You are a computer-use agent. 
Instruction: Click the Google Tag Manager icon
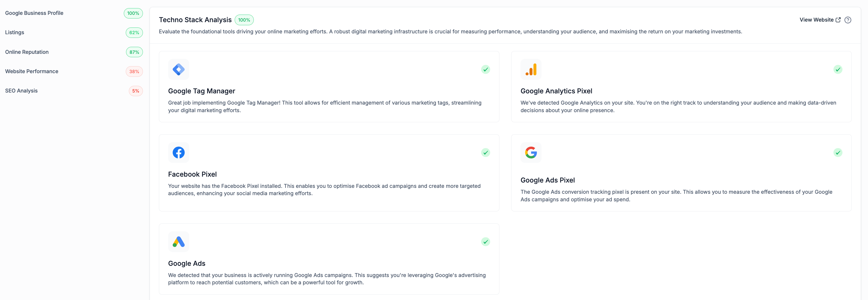point(179,69)
